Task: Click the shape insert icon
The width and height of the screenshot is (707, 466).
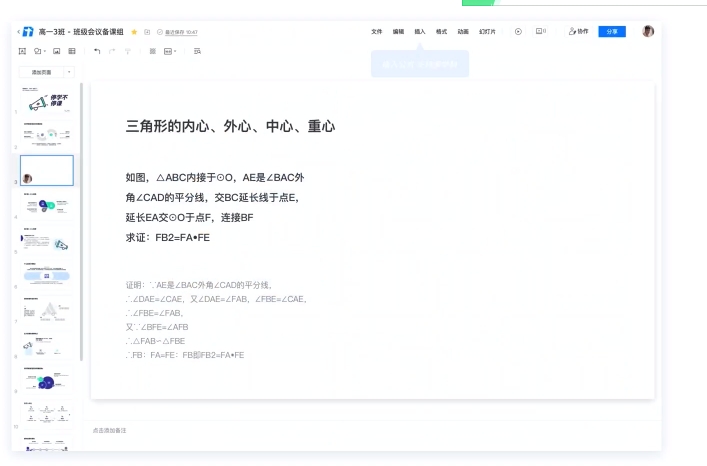Action: [38, 51]
